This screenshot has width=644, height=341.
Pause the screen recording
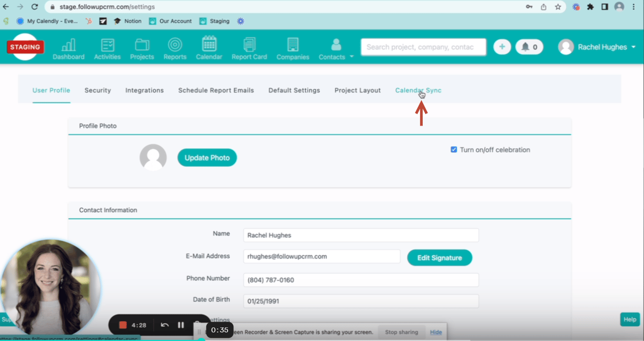pyautogui.click(x=181, y=325)
